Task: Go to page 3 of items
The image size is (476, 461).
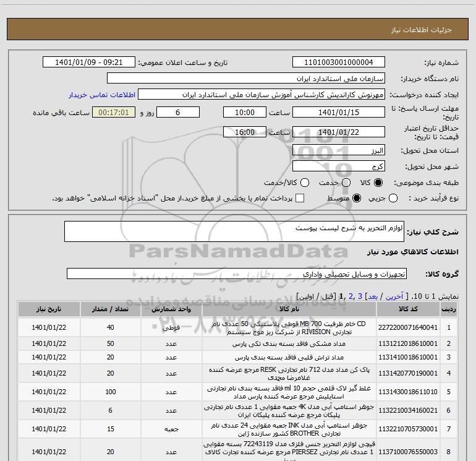Action: (360, 296)
